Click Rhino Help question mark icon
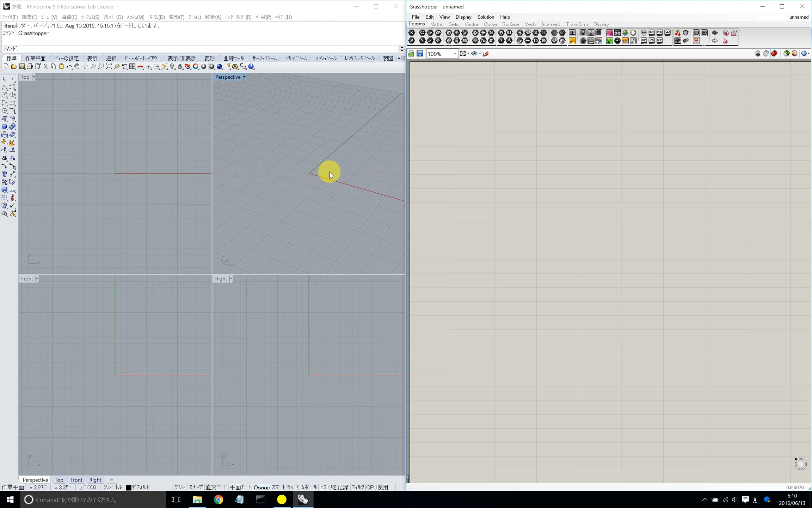The height and width of the screenshot is (508, 812). (251, 67)
